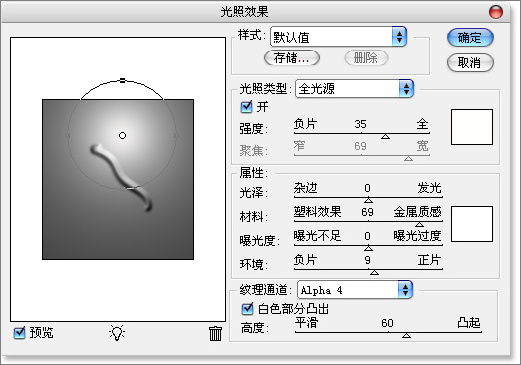This screenshot has width=521, height=365.
Task: Click the 曝光不足 underexposure label
Action: point(317,236)
